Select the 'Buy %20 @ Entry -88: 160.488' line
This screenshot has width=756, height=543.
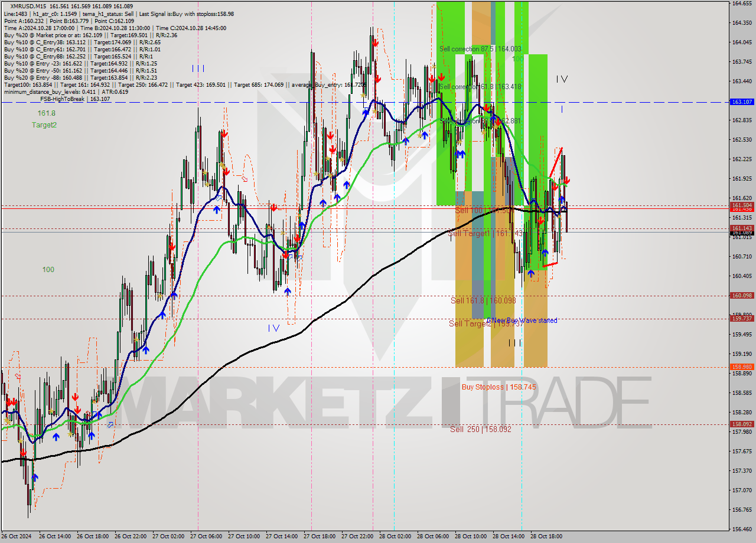tap(80, 77)
